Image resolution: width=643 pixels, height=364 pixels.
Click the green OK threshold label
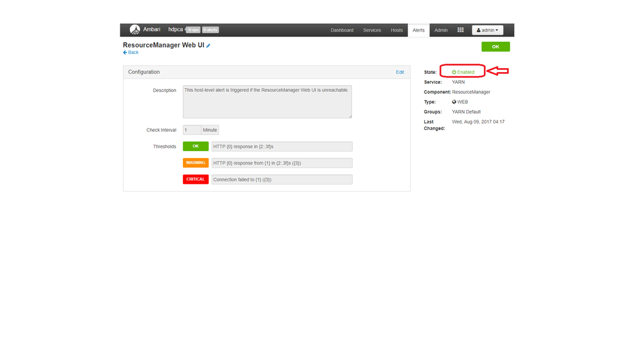tap(196, 147)
